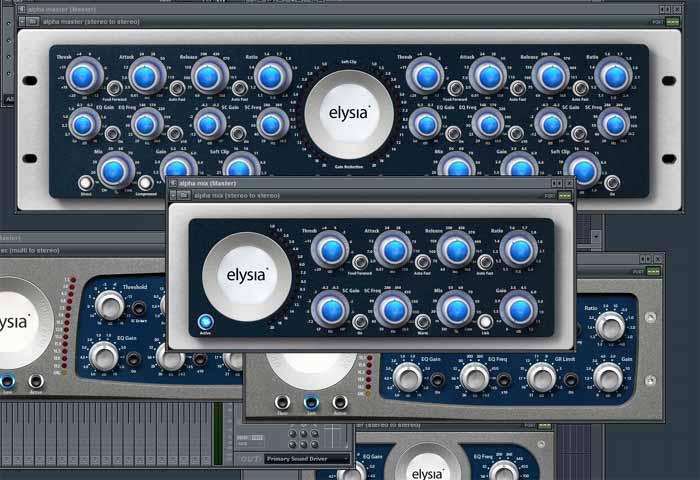The height and width of the screenshot is (480, 700).
Task: Open alpha mix plugin options arrow menu
Action: tap(173, 195)
